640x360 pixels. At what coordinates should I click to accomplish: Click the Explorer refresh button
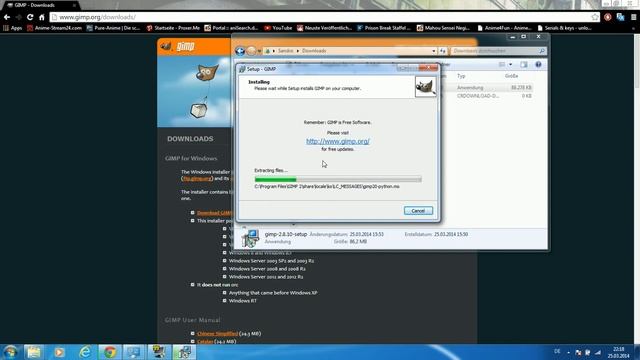443,51
